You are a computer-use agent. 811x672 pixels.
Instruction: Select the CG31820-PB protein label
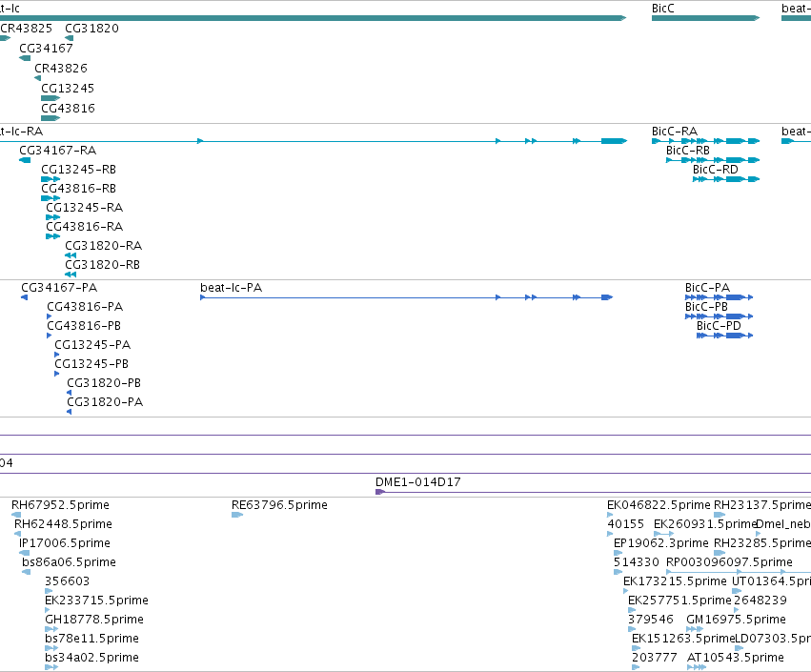click(104, 383)
